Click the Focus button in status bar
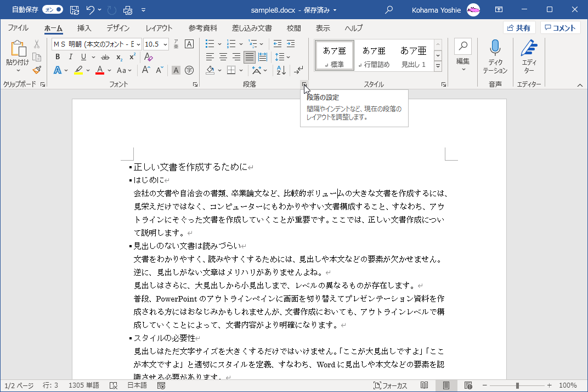Image resolution: width=588 pixels, height=392 pixels. (x=390, y=385)
